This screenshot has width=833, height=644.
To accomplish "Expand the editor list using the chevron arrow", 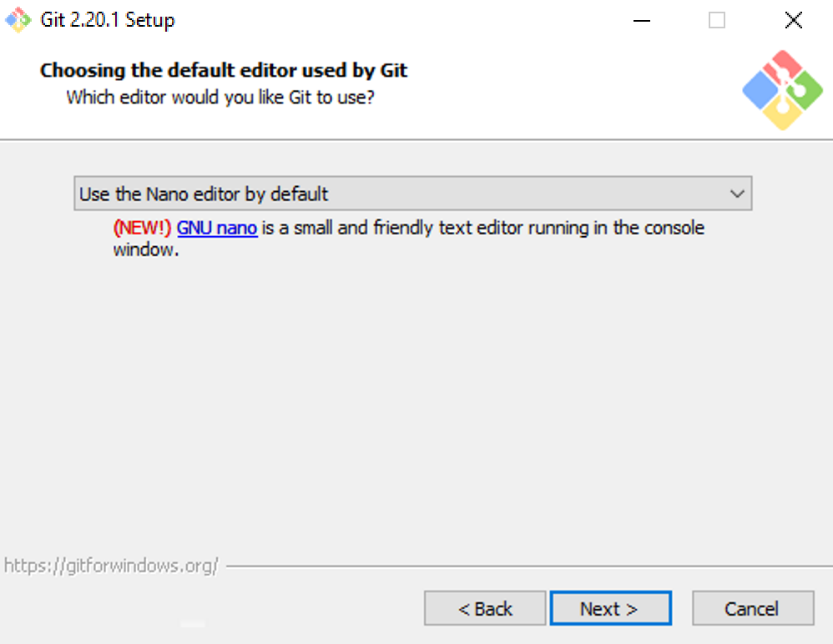I will click(x=737, y=194).
